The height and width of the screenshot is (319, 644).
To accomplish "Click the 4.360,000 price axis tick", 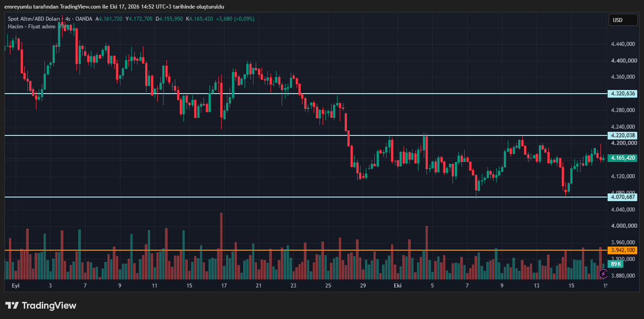I will 623,77.
